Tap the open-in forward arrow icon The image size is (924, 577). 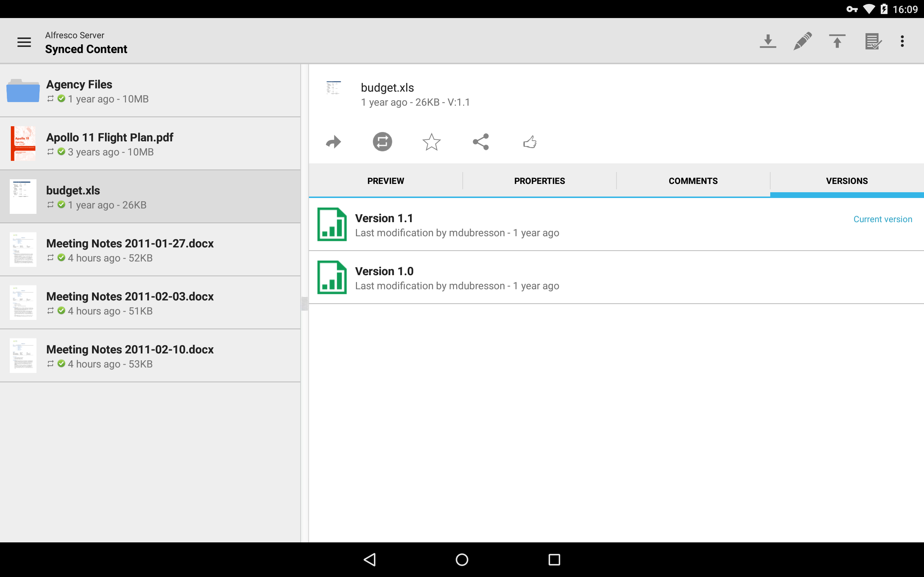click(x=334, y=142)
